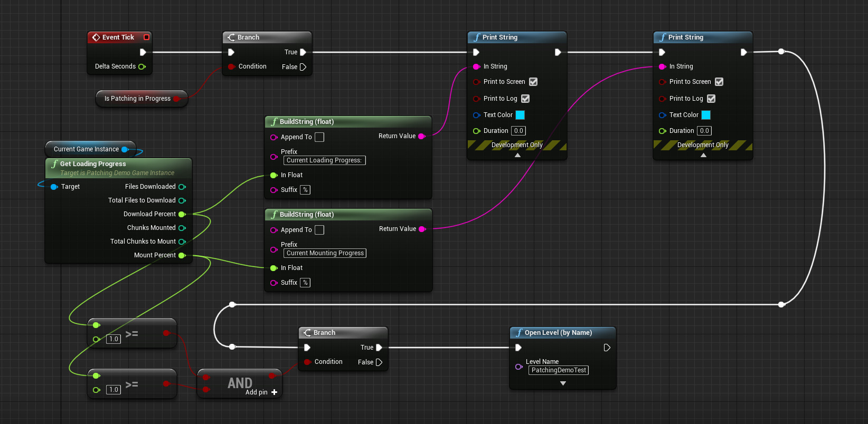The image size is (868, 424).
Task: Select the Get Loading Progress node title
Action: coord(93,164)
